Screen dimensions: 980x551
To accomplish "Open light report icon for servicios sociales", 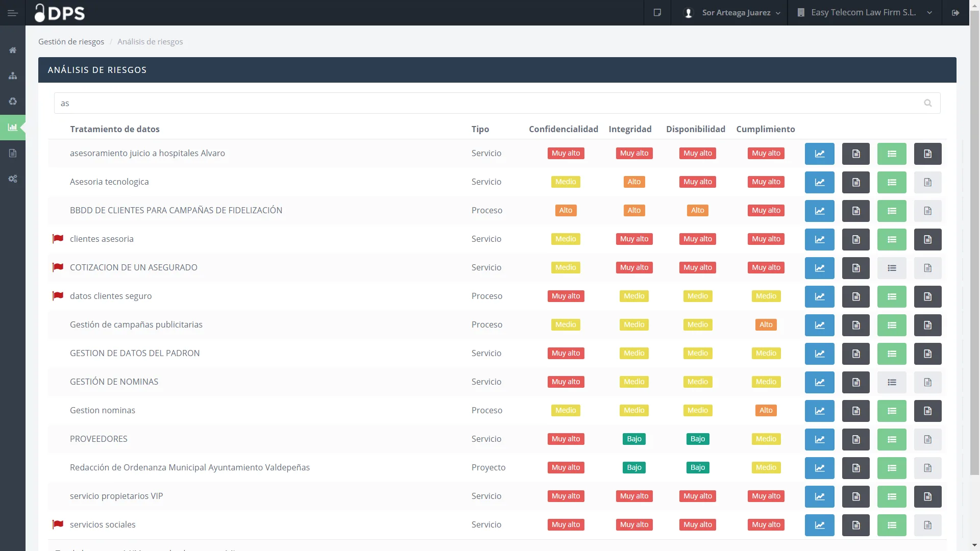I will 927,525.
